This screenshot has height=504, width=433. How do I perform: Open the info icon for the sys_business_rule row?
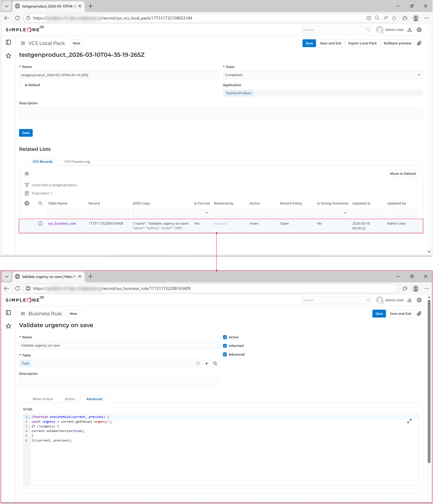tap(40, 223)
